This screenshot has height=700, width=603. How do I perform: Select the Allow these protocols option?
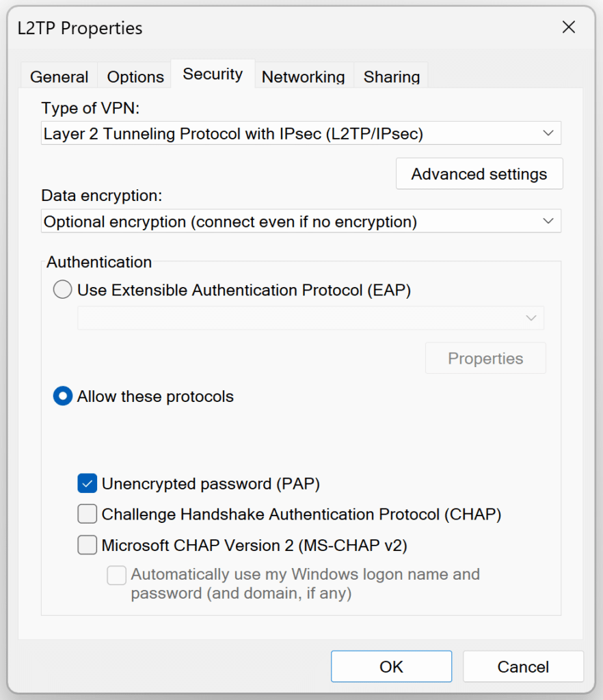[62, 396]
